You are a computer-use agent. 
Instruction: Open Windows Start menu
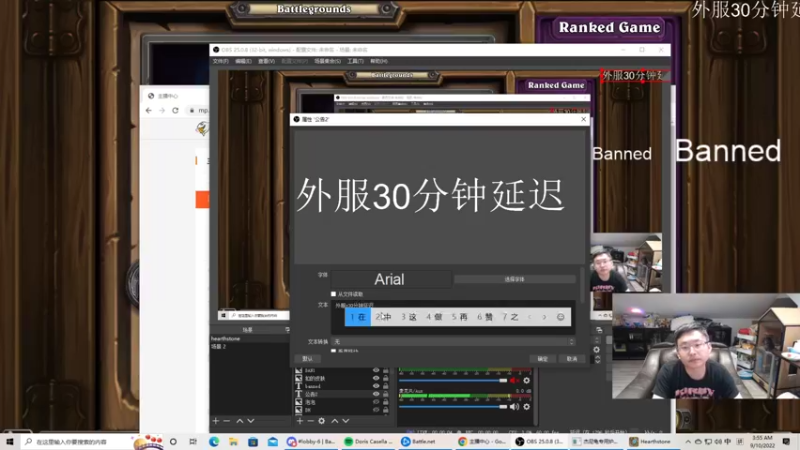10,441
